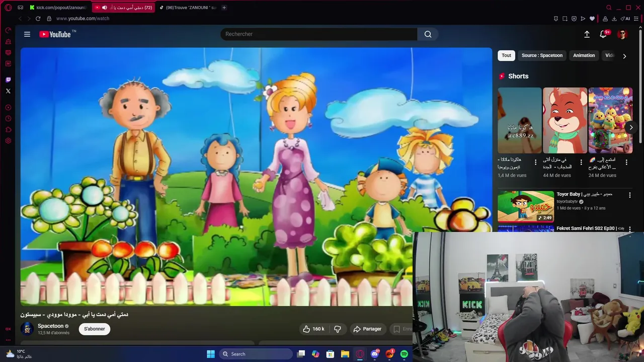Bookmark page with heart icon
Screen dimensions: 644x362
[x=592, y=19]
